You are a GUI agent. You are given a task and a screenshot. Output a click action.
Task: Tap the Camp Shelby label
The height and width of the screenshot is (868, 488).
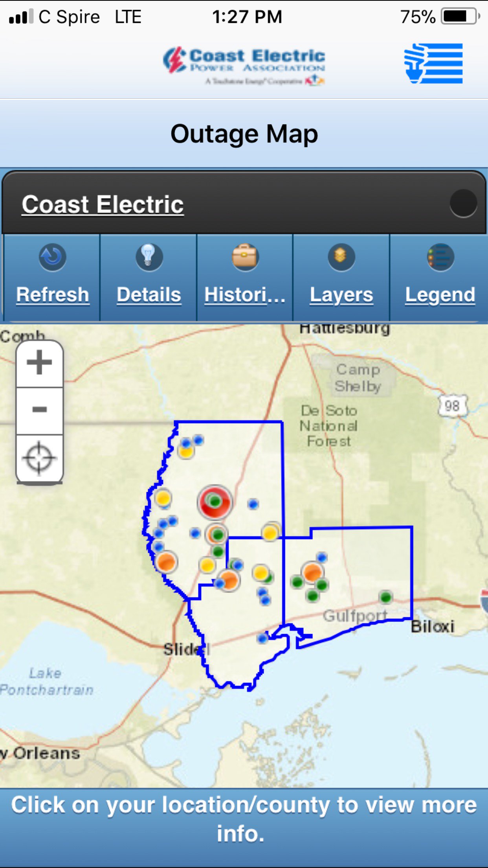pos(358,378)
